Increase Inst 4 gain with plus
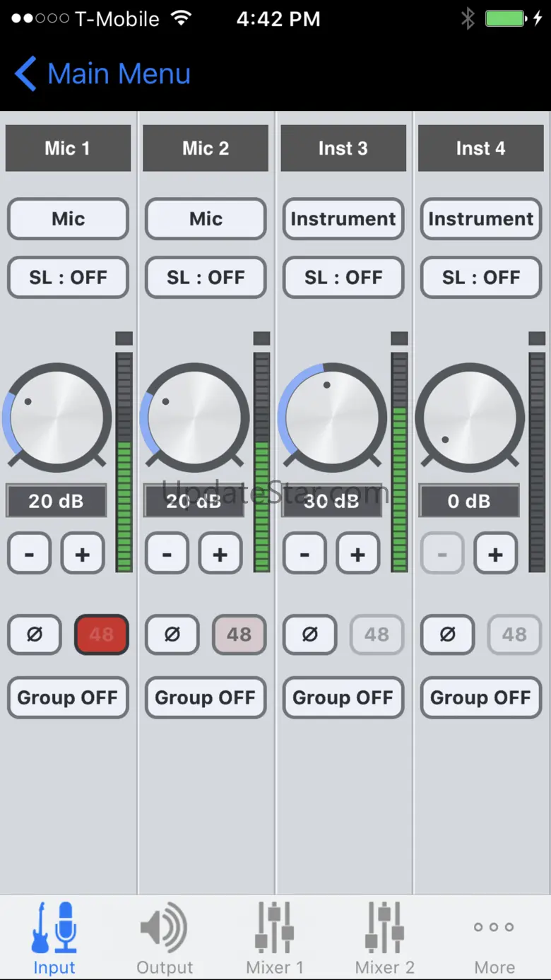551x980 pixels. [496, 553]
